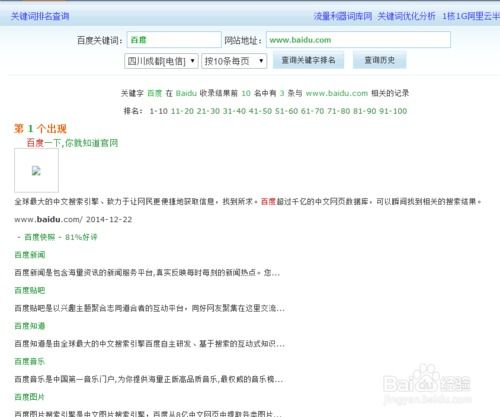500x417 pixels.
Task: Click the 百度音乐 description text
Action: coord(149,379)
